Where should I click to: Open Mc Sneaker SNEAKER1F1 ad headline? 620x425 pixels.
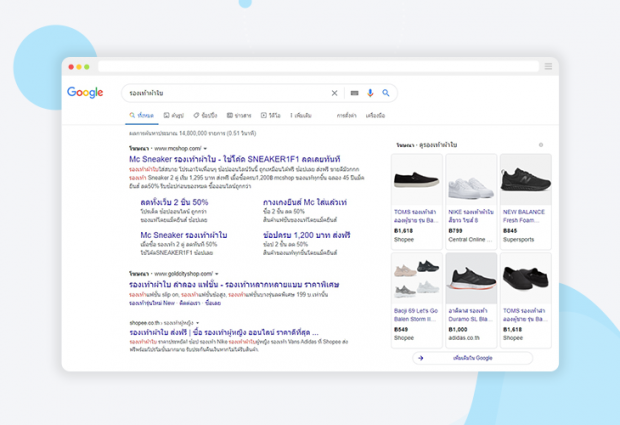(234, 159)
